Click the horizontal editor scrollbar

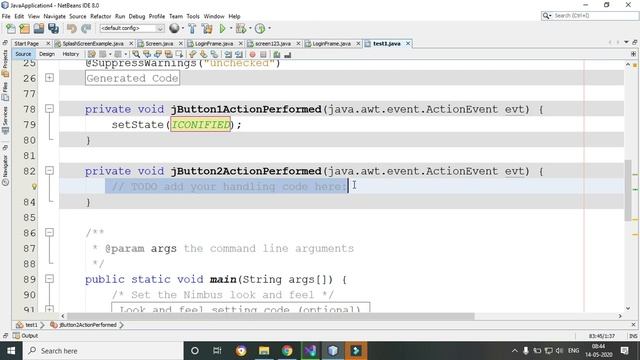pyautogui.click(x=271, y=316)
